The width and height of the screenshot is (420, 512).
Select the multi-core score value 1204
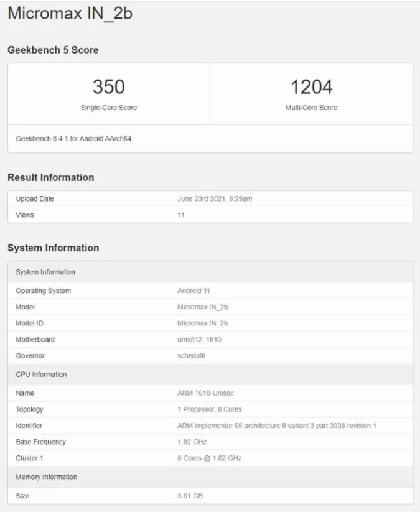click(x=311, y=87)
